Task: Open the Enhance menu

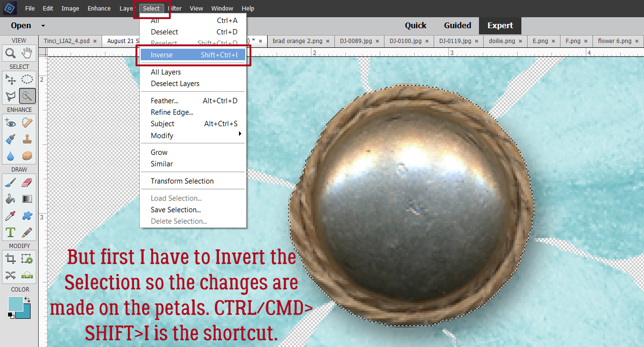Action: point(99,9)
